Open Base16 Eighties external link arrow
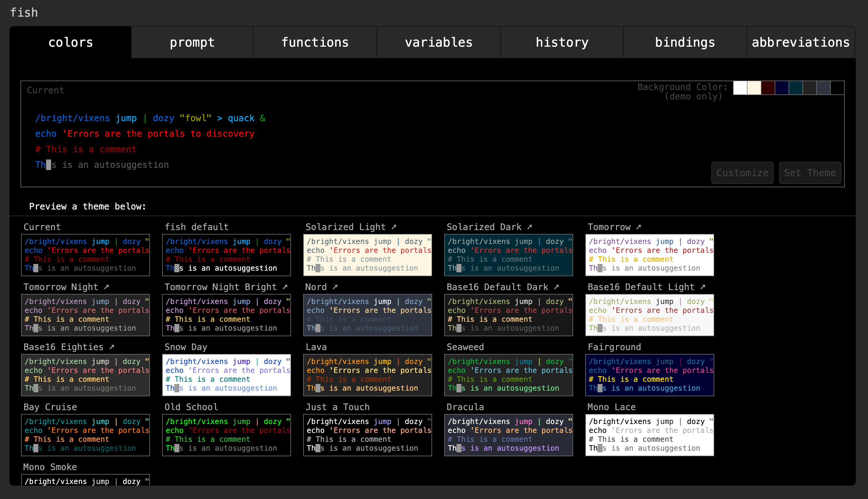Screen dimensions: 868x499 (x=112, y=347)
